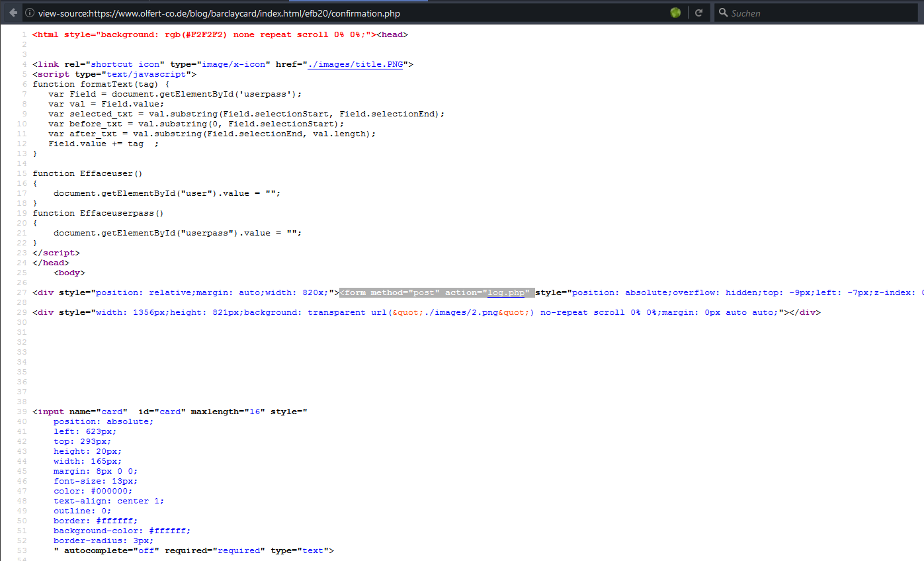Click the getElementById("userpass").value line
Viewport: 924px width, 561px height.
point(177,233)
